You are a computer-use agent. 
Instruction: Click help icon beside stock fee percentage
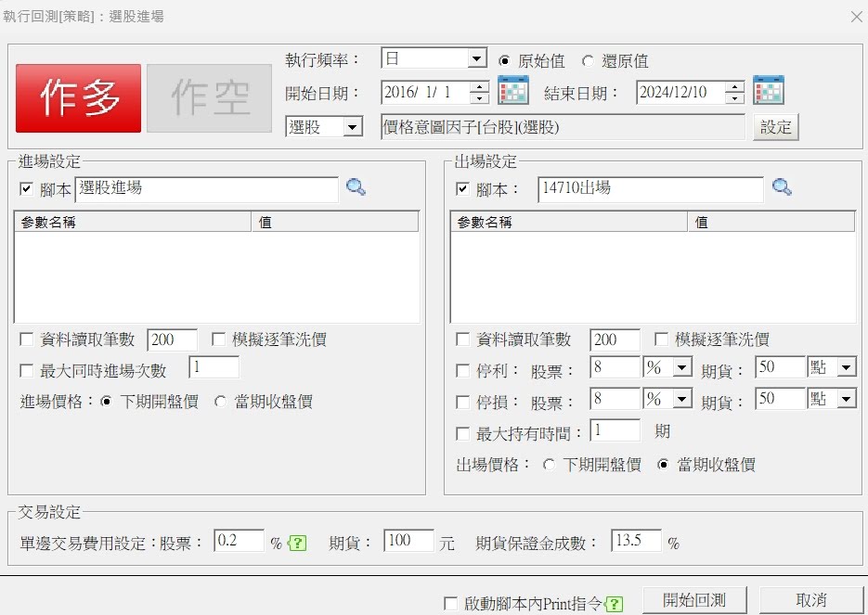point(297,544)
